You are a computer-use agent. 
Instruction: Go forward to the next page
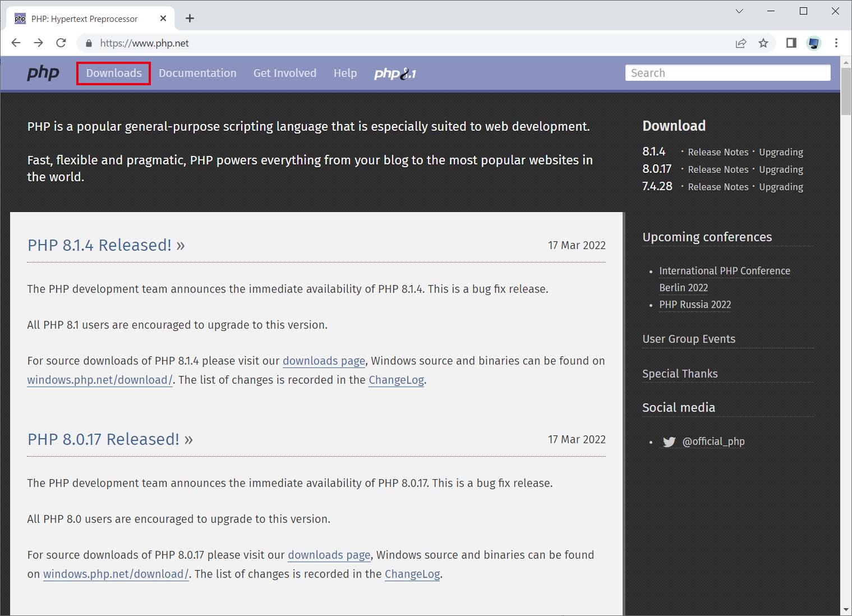(38, 43)
